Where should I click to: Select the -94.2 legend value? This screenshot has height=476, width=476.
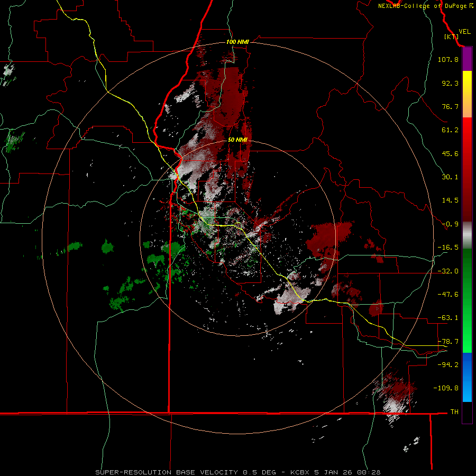(448, 365)
